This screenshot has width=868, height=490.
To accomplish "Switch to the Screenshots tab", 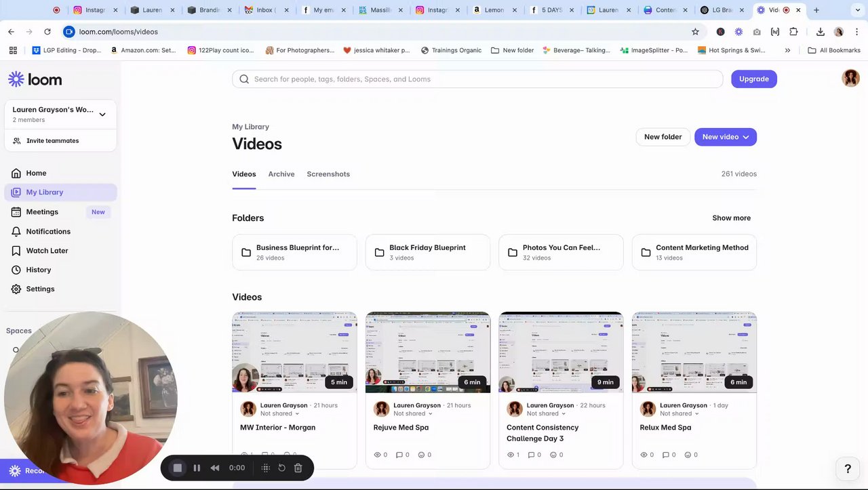I will (328, 174).
